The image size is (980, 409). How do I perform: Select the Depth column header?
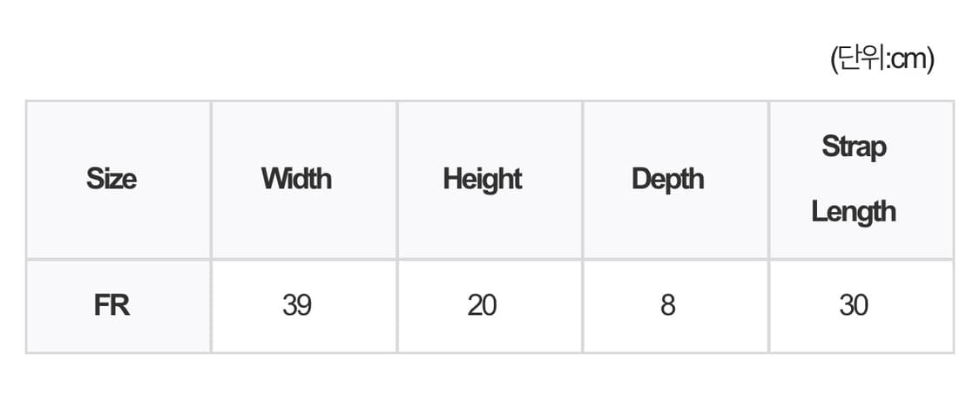pyautogui.click(x=667, y=179)
